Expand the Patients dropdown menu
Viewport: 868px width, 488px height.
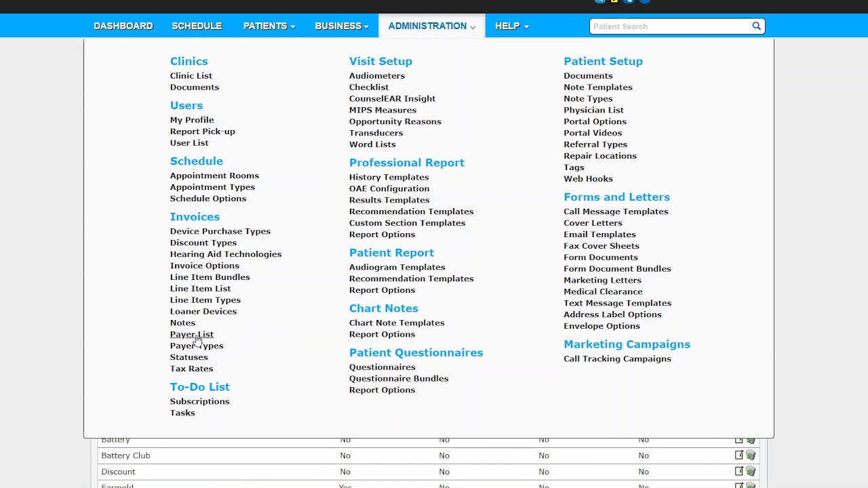tap(269, 26)
